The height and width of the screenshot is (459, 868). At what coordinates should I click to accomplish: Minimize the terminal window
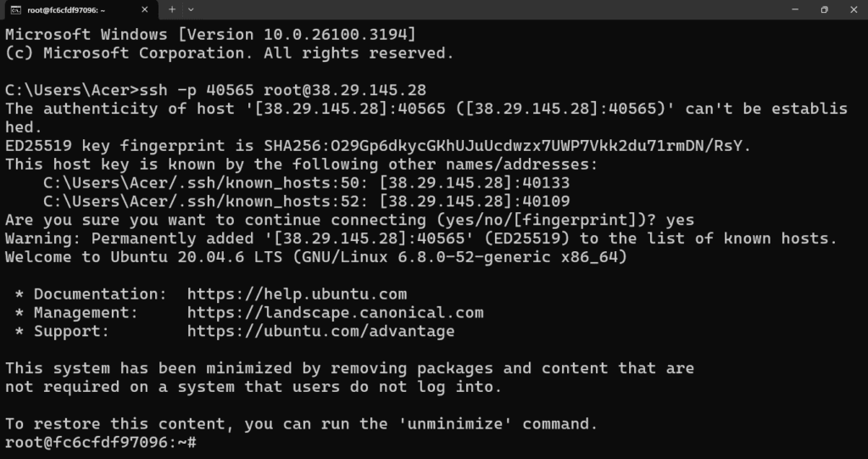(795, 9)
